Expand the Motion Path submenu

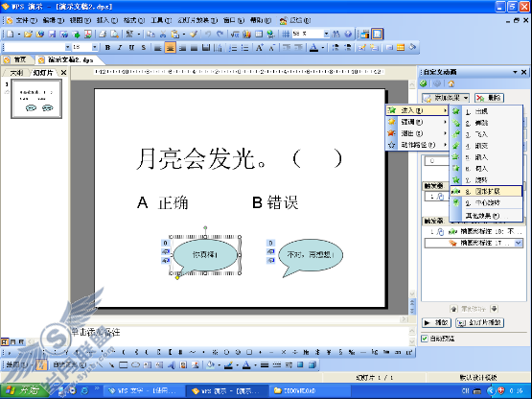pyautogui.click(x=417, y=145)
